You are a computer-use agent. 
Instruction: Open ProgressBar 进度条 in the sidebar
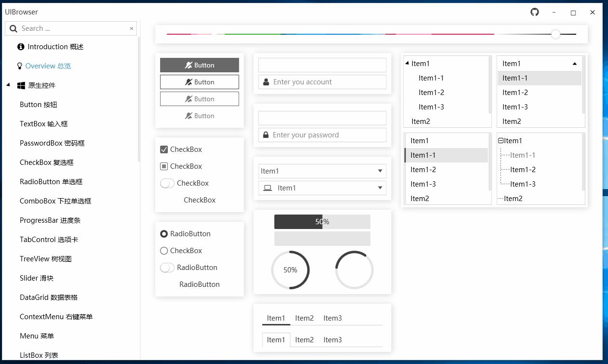click(x=50, y=220)
